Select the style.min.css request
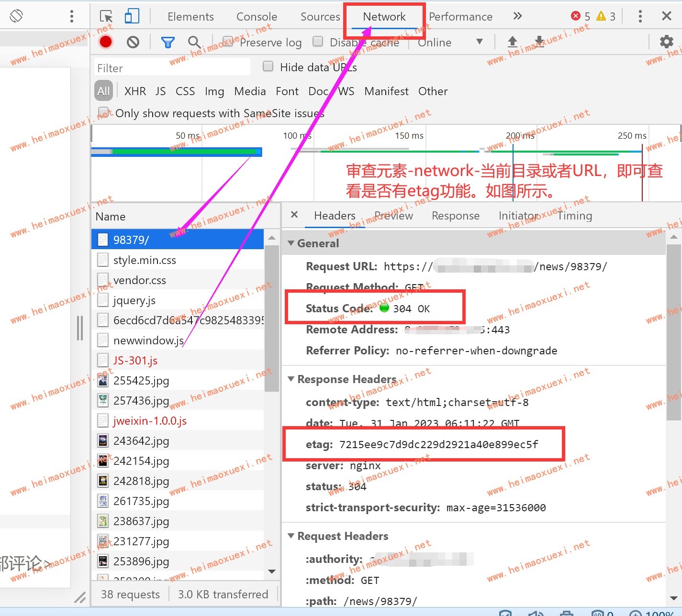682x616 pixels. tap(145, 260)
